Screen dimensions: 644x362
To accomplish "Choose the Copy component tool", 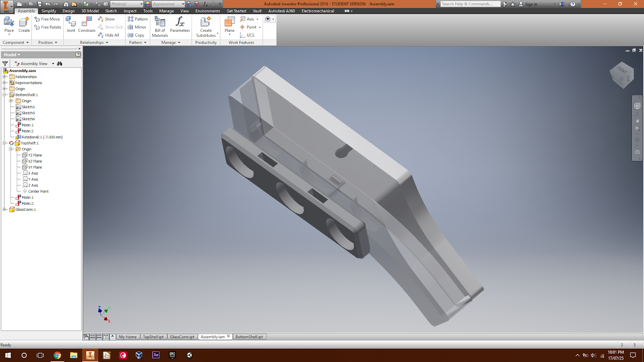I will pyautogui.click(x=136, y=35).
